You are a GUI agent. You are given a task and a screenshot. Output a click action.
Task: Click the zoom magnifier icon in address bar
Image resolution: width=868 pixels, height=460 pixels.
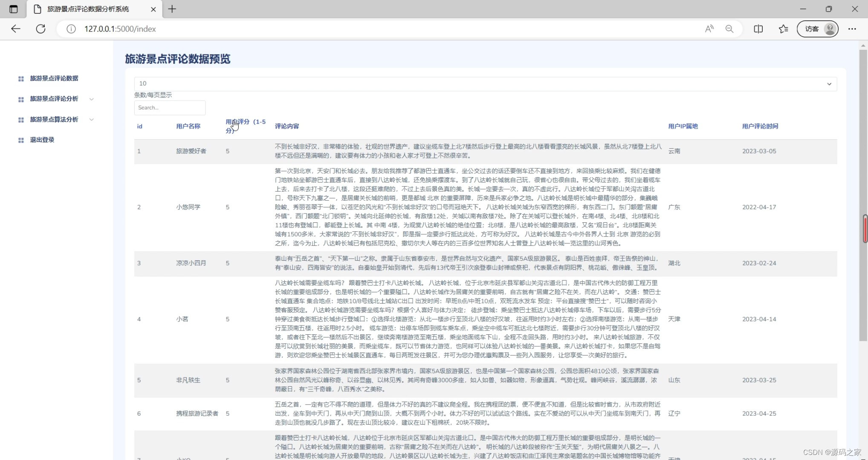click(729, 29)
